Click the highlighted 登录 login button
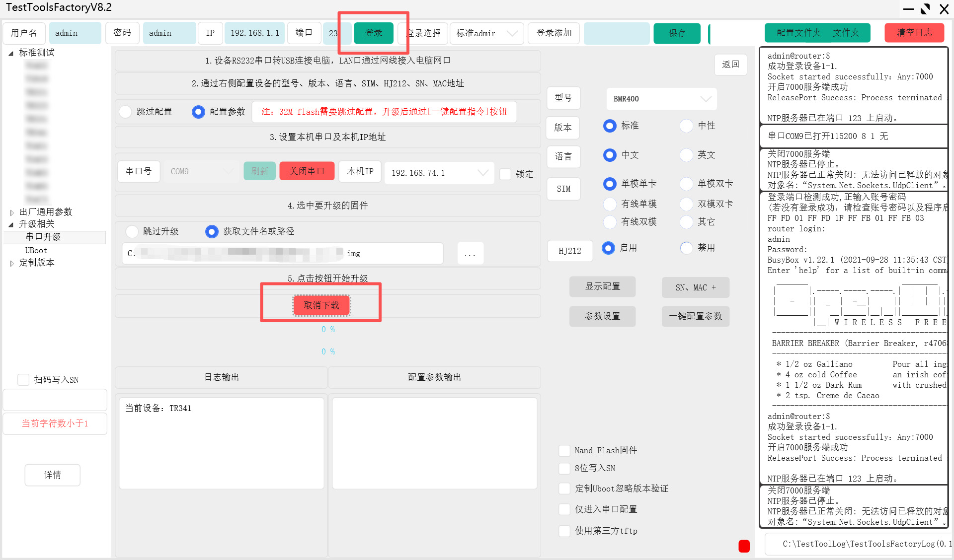Viewport: 954px width, 560px height. [374, 33]
